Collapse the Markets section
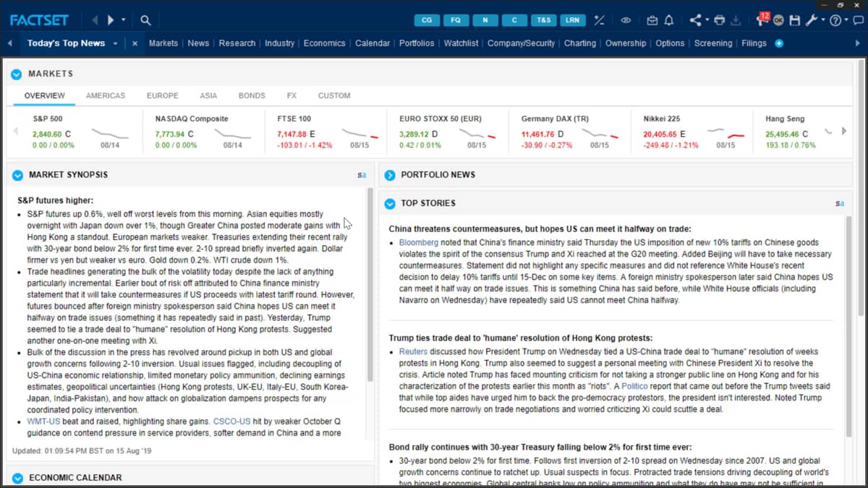Screen dimensions: 868x488 click(x=17, y=74)
